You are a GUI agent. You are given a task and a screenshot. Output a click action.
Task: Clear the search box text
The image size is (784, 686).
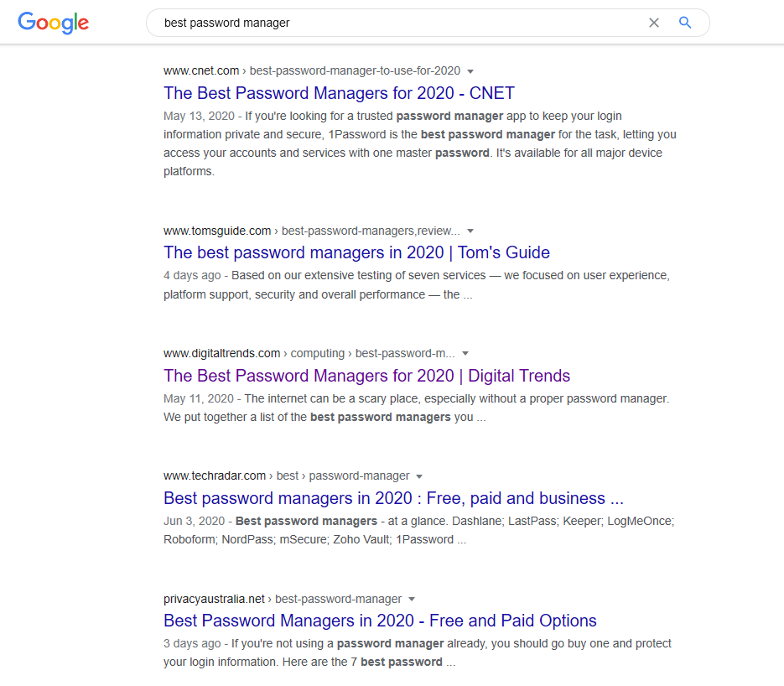654,23
